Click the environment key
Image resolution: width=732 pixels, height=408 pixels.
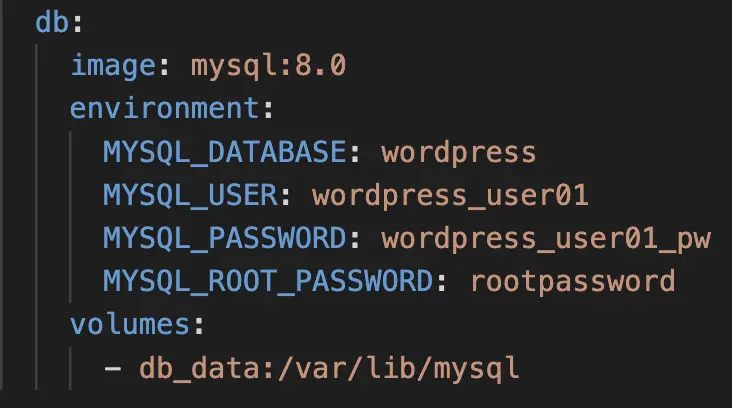(x=164, y=108)
